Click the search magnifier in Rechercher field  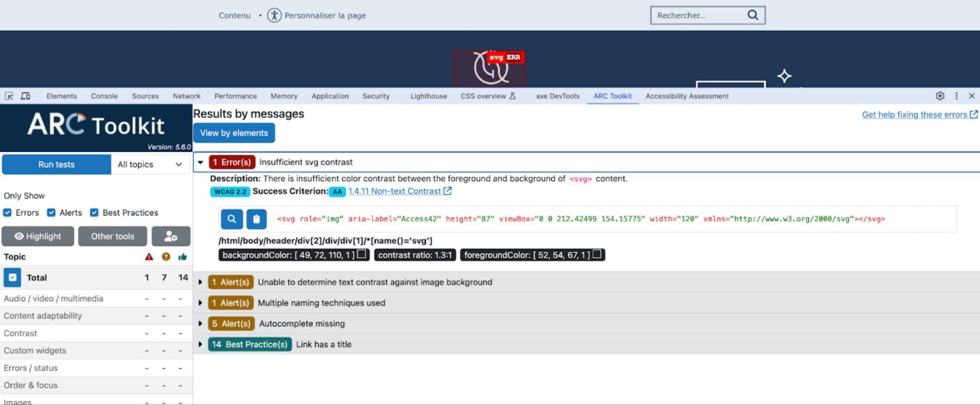click(x=753, y=15)
